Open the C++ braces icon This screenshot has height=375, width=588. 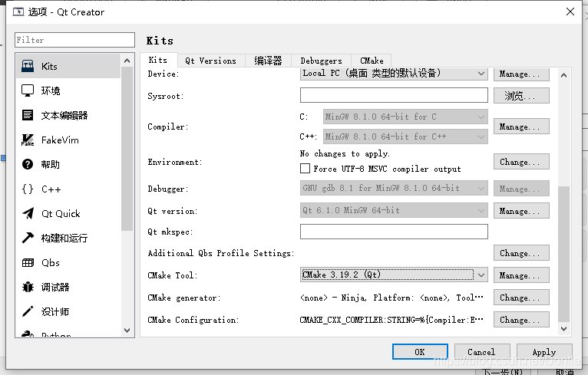pyautogui.click(x=28, y=189)
